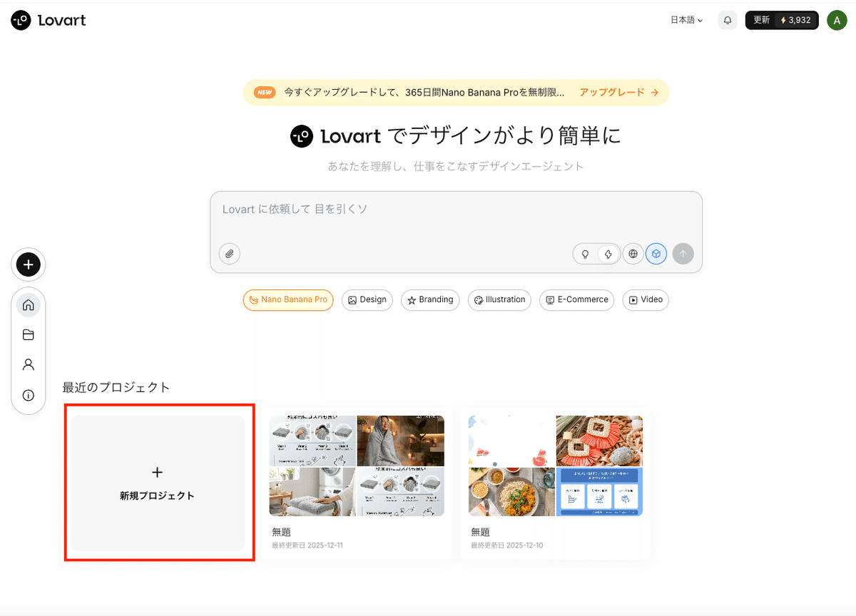Select the Nano Banana Pro chip
This screenshot has height=616, width=856.
pos(288,300)
